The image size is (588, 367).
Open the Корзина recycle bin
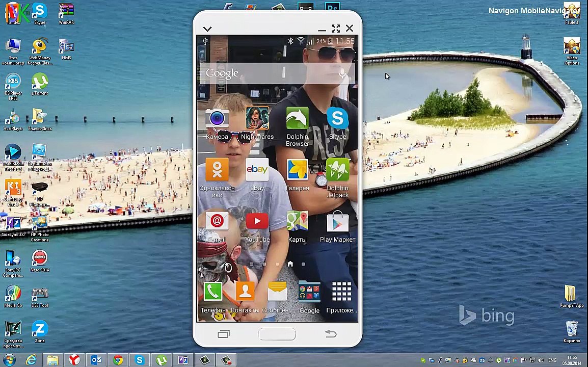[x=572, y=332]
